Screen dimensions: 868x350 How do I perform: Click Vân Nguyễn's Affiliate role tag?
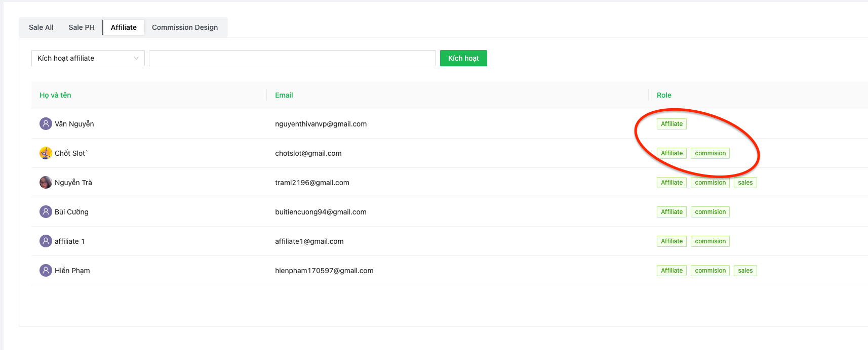pyautogui.click(x=672, y=124)
